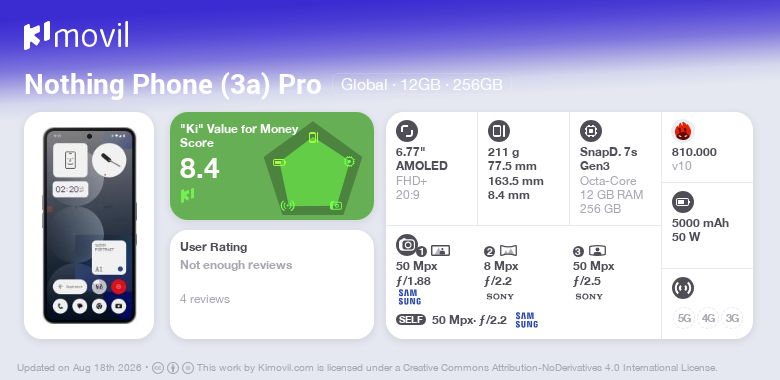
Task: Select the network connectivity antenna icon
Action: coord(683,287)
